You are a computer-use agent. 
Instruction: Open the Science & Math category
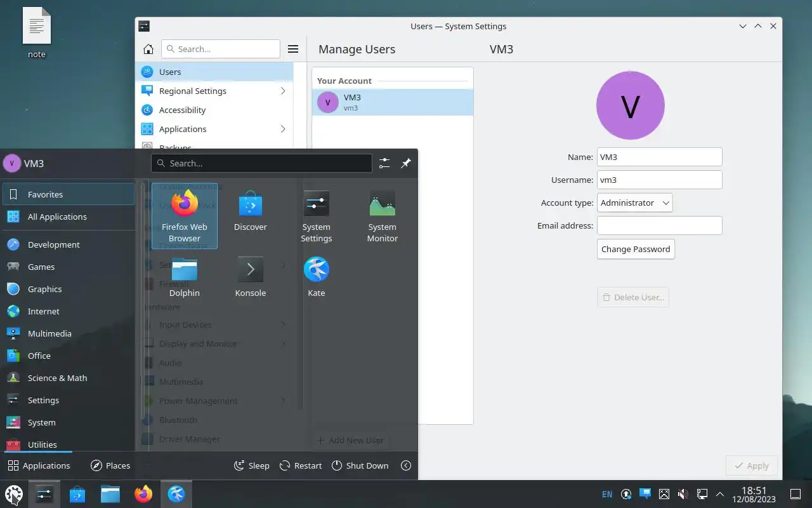pos(68,378)
